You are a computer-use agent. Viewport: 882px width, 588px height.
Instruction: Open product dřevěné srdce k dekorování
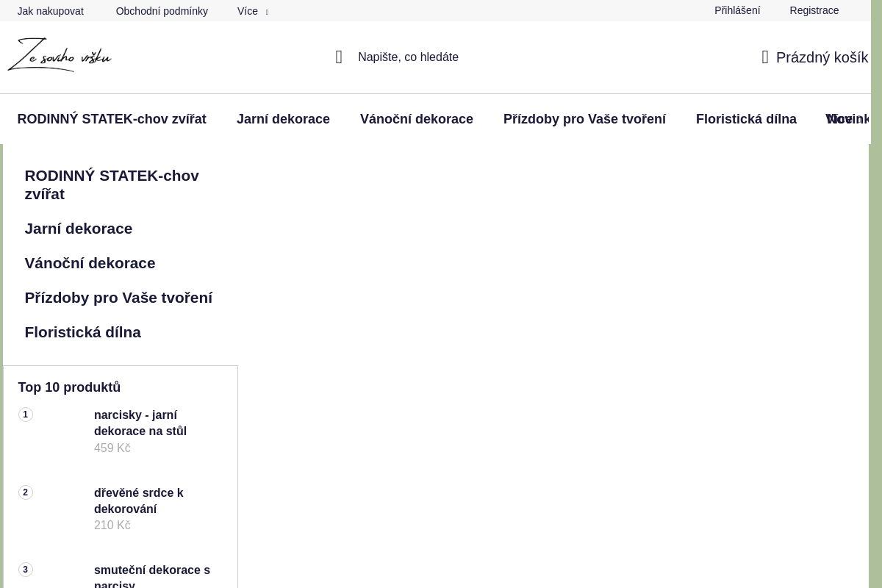tap(138, 501)
